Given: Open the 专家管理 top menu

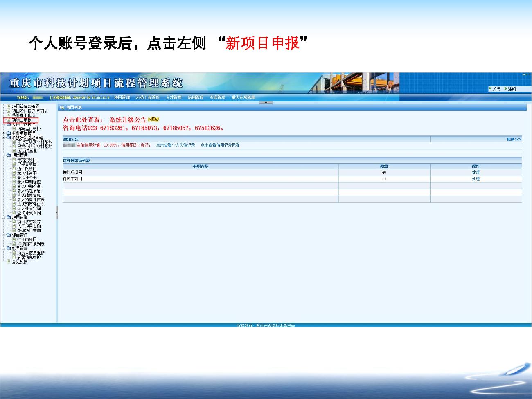Looking at the screenshot, I should (217, 97).
